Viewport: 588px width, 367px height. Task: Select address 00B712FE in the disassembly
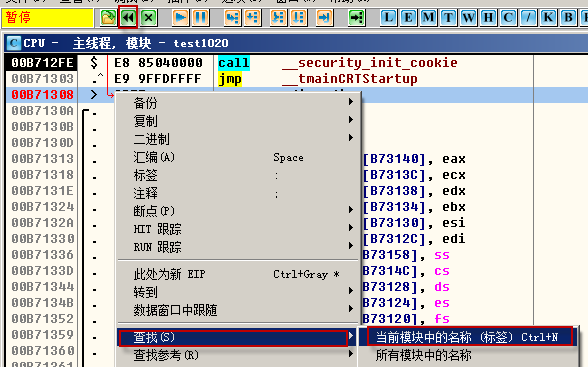point(42,63)
